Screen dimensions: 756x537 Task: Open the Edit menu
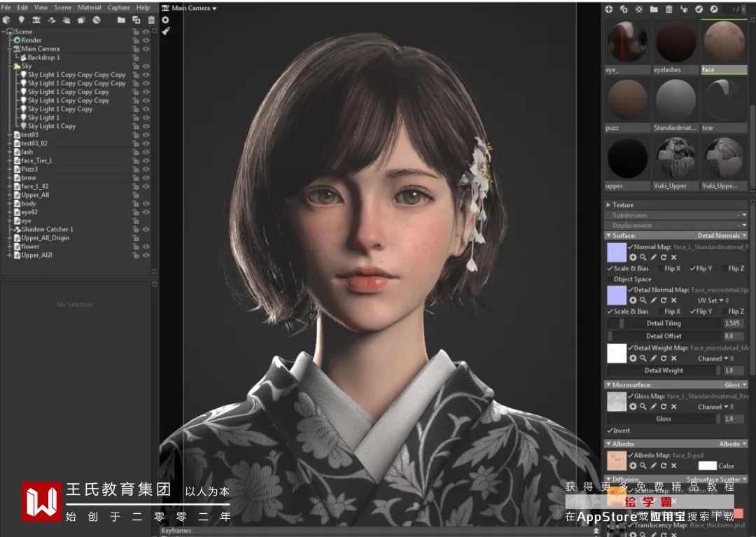pyautogui.click(x=22, y=7)
